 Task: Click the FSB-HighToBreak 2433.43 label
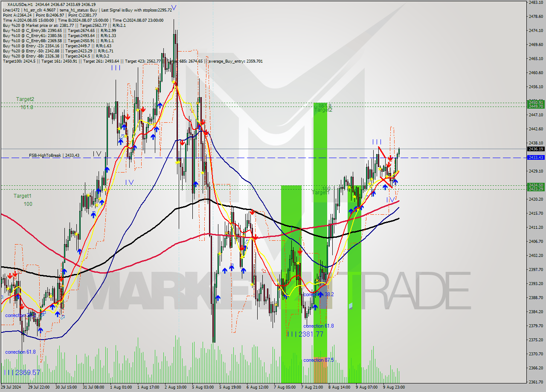(54, 156)
